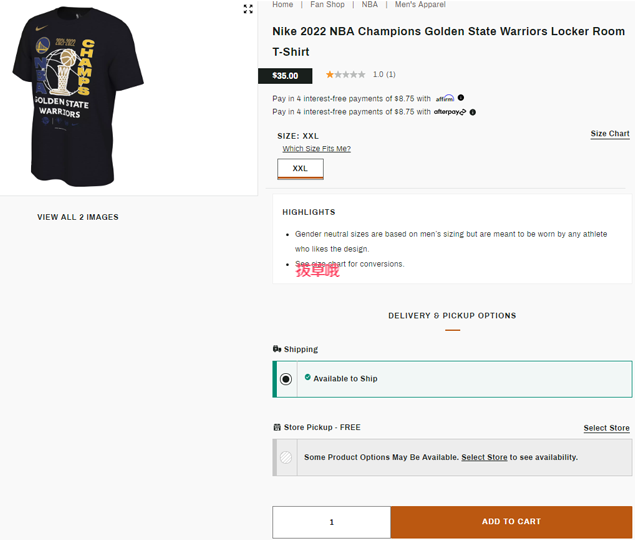Select Available to Ship radio button

(286, 379)
